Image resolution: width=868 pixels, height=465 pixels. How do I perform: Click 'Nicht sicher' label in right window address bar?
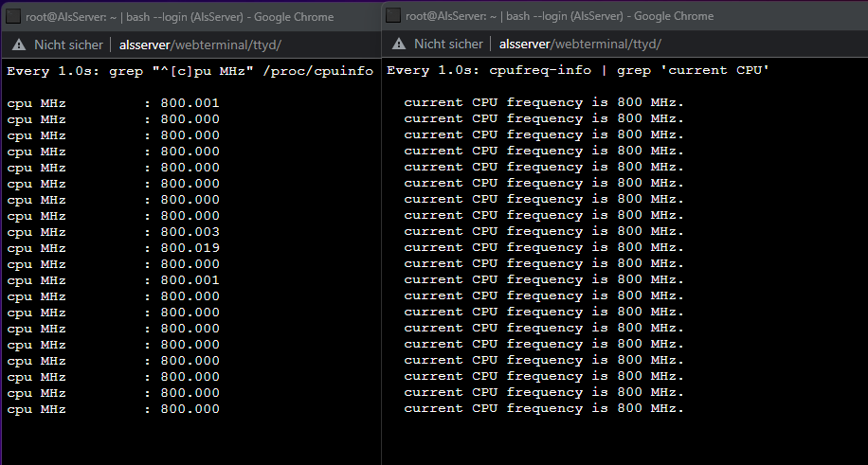(448, 44)
